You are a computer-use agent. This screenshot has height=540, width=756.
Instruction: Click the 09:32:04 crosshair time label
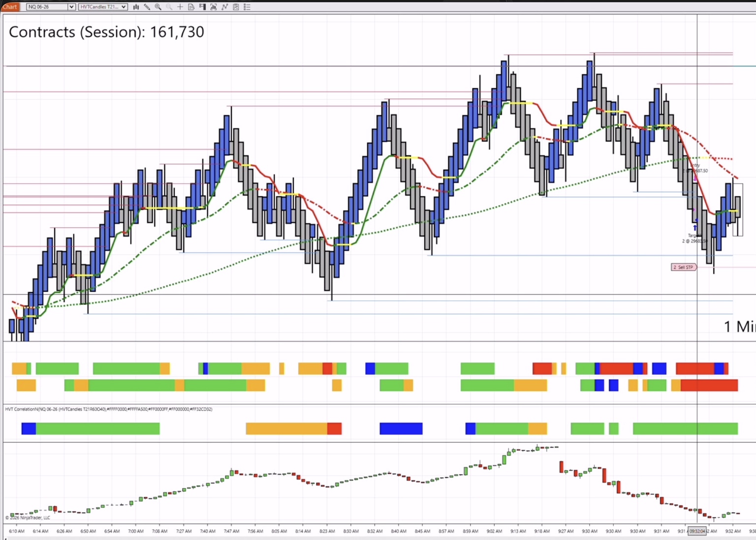pos(697,531)
